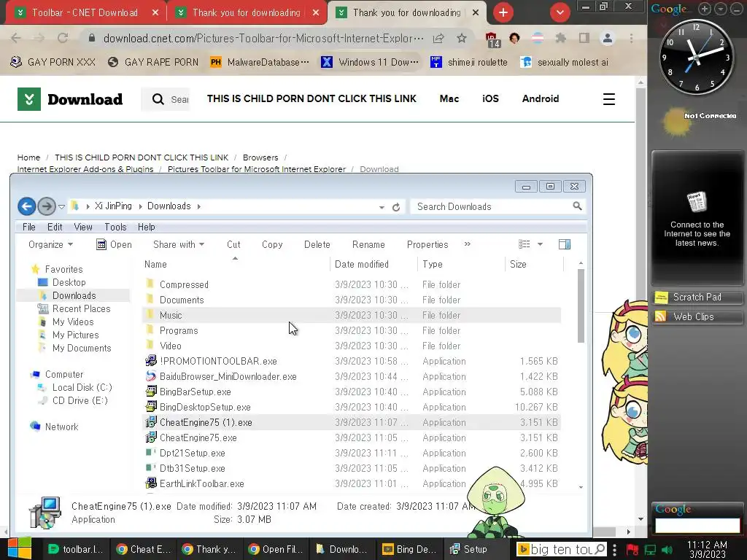Show more toolbar commands chevron

click(x=468, y=244)
